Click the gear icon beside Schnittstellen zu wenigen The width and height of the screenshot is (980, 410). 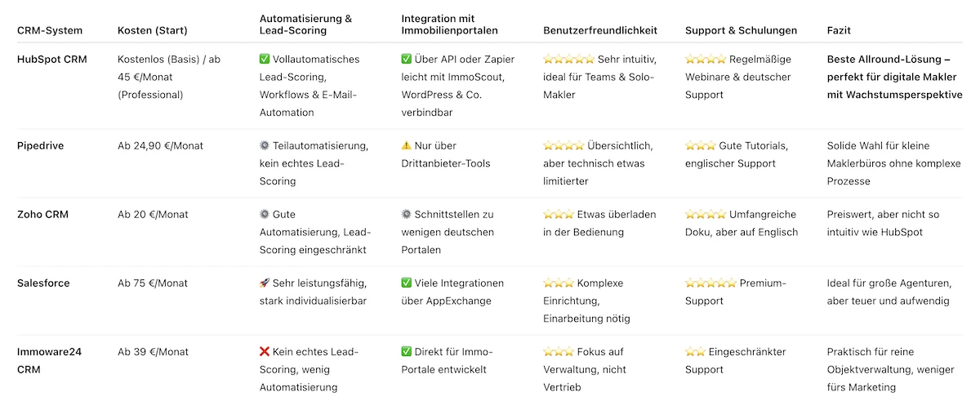pos(407,215)
